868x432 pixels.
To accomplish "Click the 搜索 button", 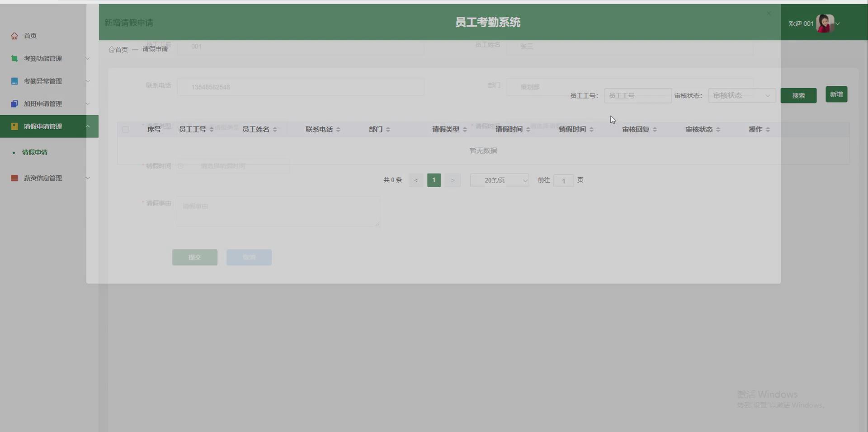I will 798,95.
